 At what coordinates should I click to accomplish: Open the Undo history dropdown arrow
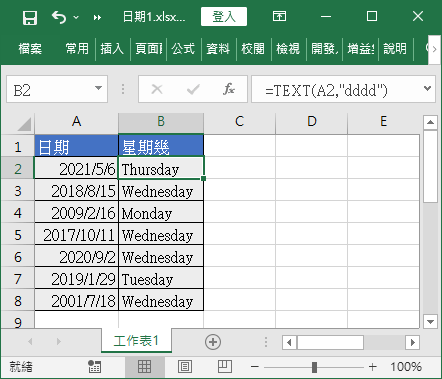[x=76, y=17]
